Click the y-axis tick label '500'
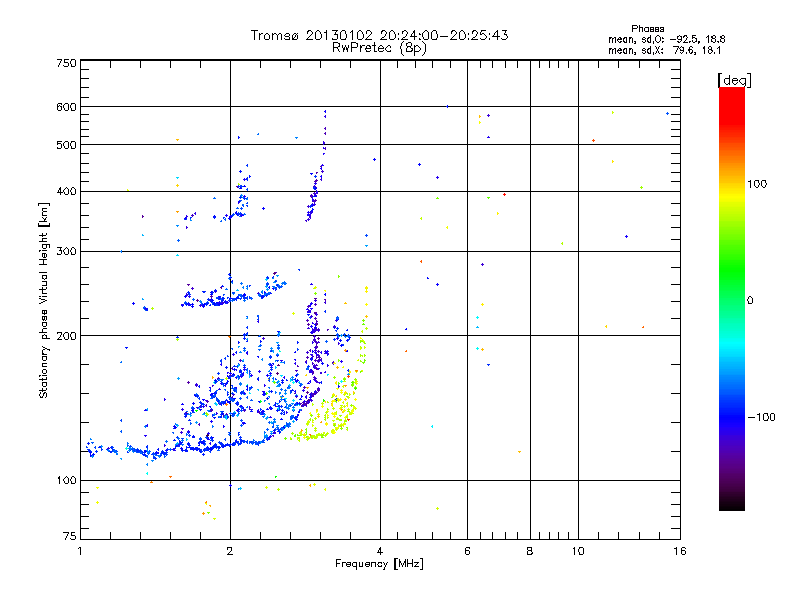Screen dimensions: 800x600 point(66,145)
